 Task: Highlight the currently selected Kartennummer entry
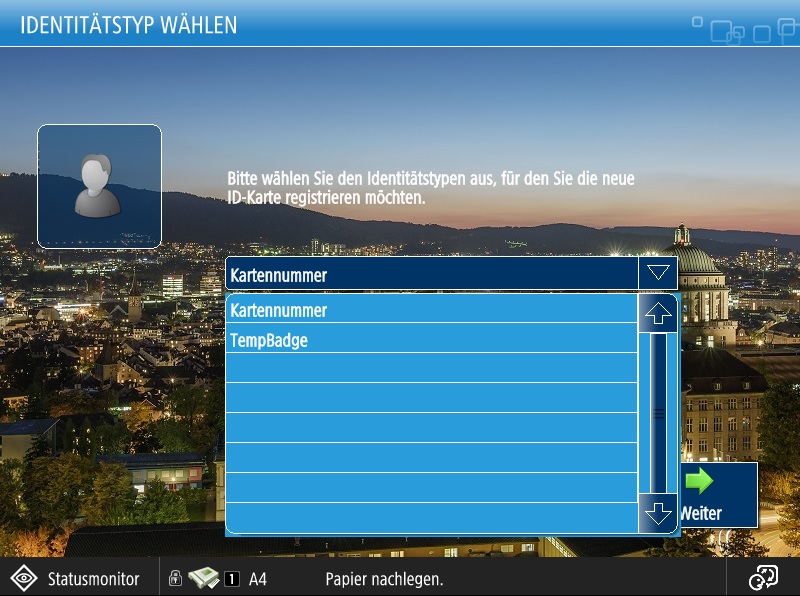pos(430,311)
